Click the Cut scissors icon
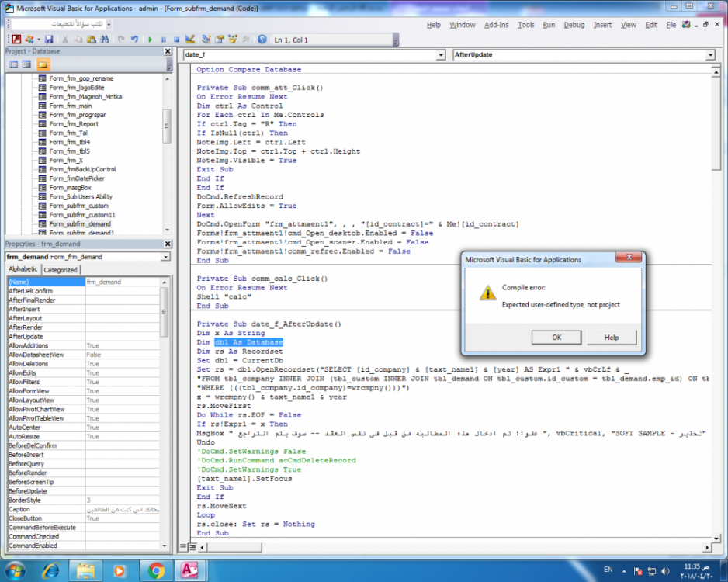This screenshot has width=728, height=582. [x=65, y=40]
